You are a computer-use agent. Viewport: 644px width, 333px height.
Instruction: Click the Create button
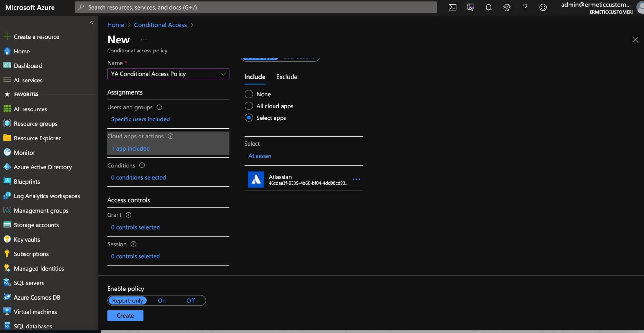point(125,316)
